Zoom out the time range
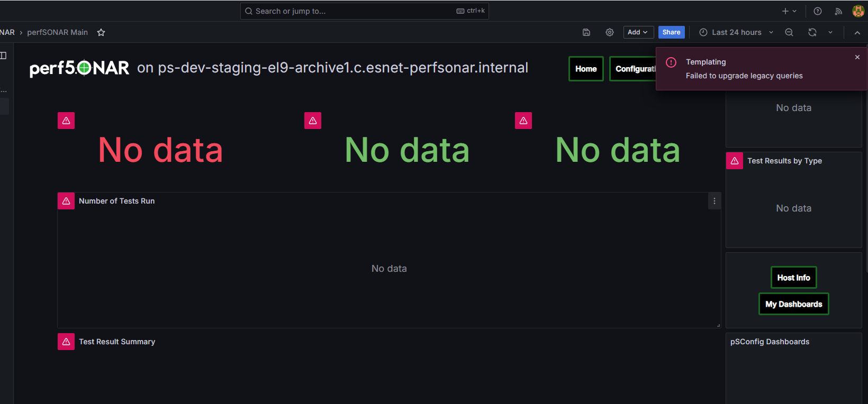The width and height of the screenshot is (868, 404). coord(789,32)
